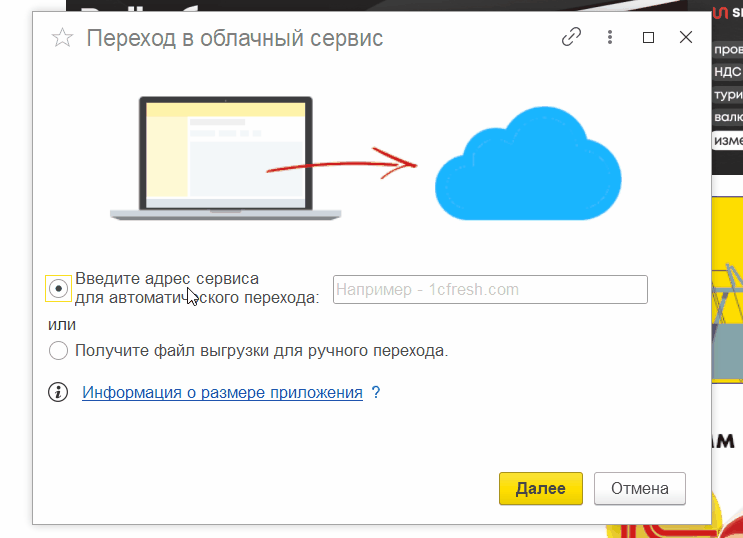Maximize the cloud service dialog
743x538 pixels.
click(x=648, y=37)
